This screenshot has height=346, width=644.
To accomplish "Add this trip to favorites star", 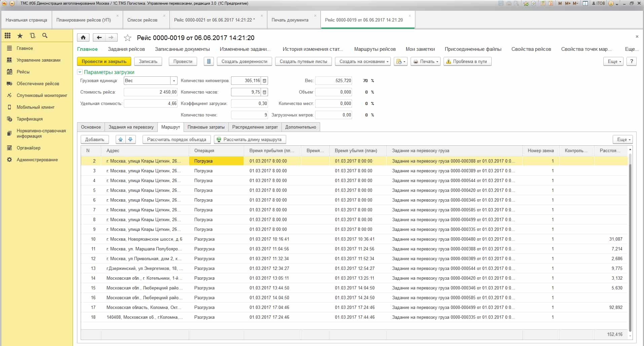I will pyautogui.click(x=127, y=38).
